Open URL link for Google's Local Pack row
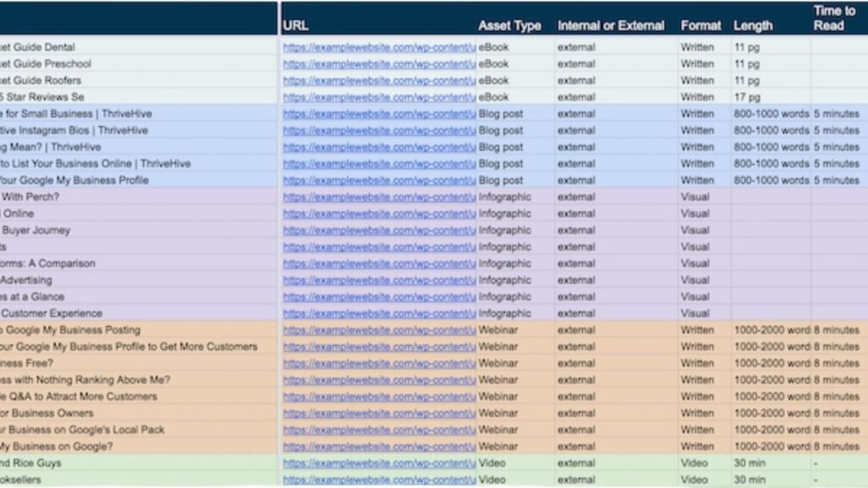This screenshot has height=488, width=868. 379,430
